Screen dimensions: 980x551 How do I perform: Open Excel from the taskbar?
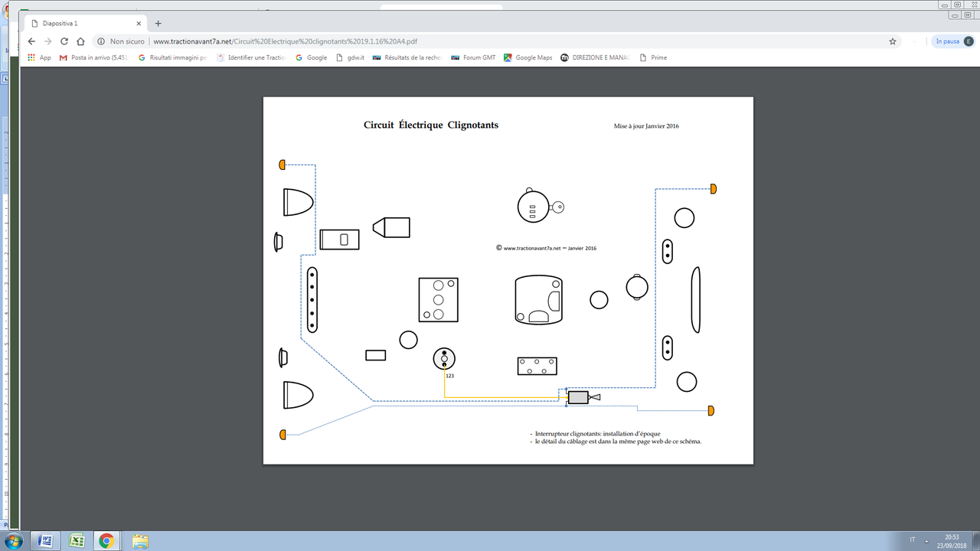pyautogui.click(x=76, y=540)
